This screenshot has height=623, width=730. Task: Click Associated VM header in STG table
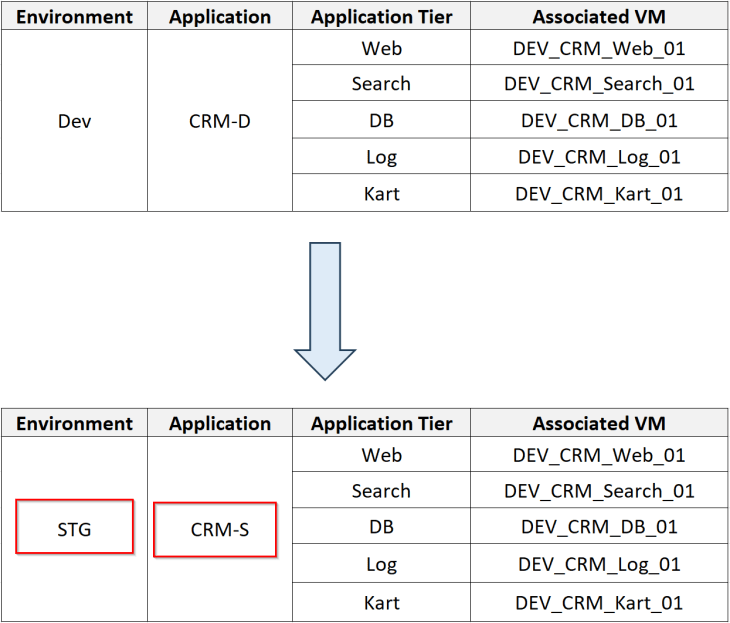tap(599, 424)
